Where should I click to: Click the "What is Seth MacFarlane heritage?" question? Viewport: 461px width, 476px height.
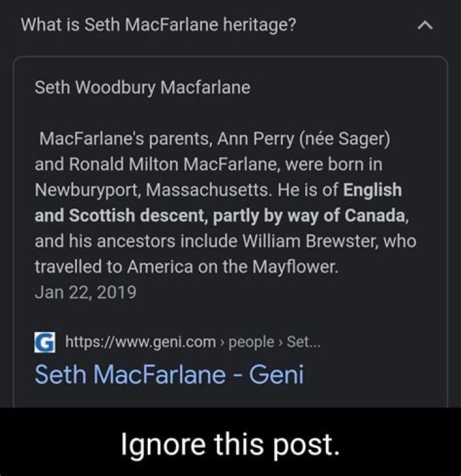tap(158, 26)
